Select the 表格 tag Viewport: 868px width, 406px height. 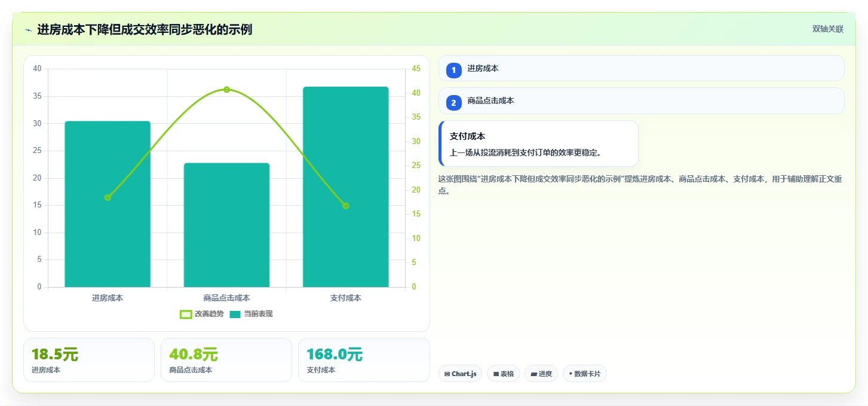tap(503, 374)
